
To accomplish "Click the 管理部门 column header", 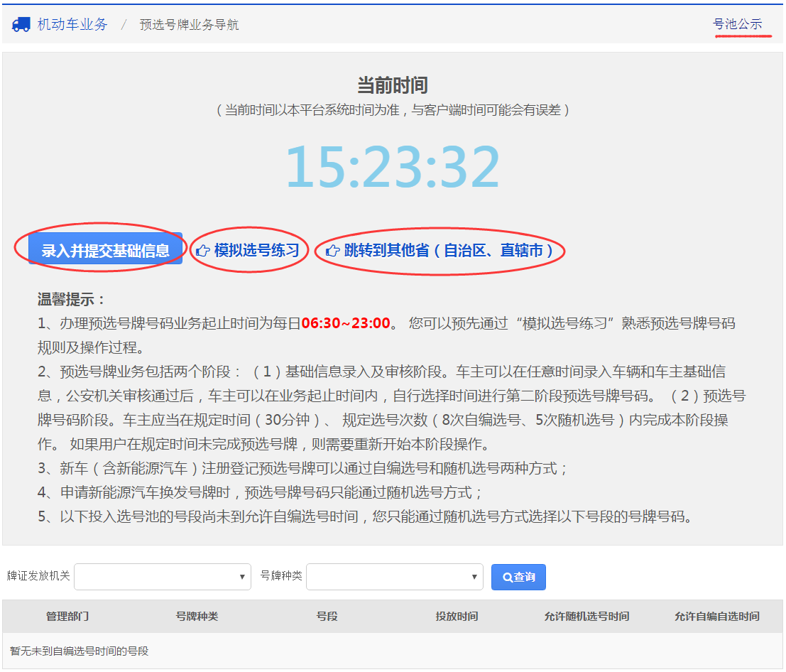I will pos(67,617).
